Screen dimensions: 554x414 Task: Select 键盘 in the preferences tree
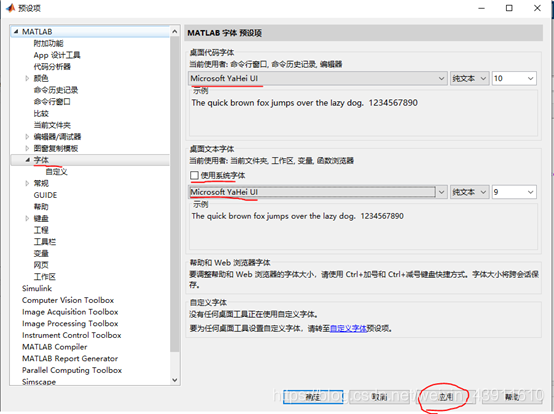41,218
